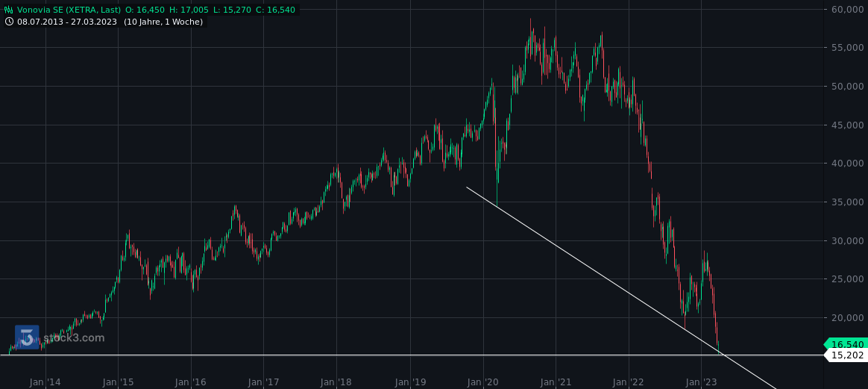Click the 45,000 price axis label
868x389 pixels.
[x=848, y=125]
